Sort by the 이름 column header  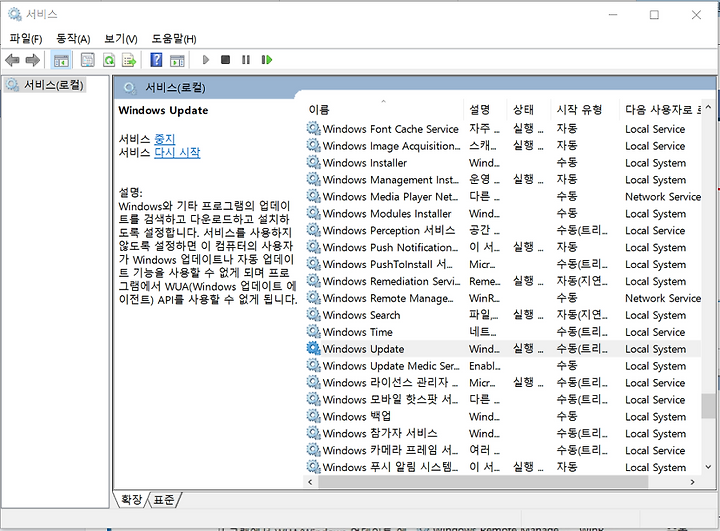(383, 109)
